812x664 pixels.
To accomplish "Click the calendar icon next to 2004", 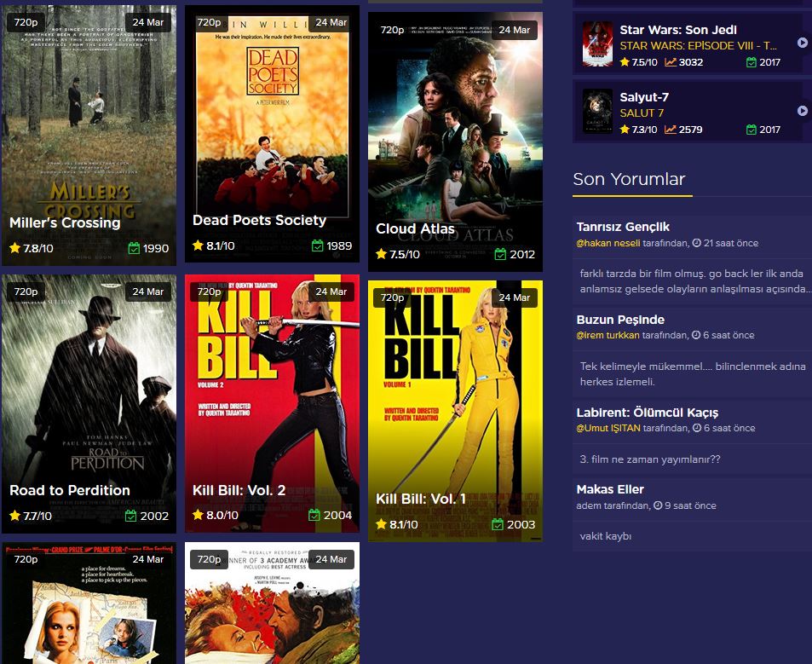I will click(x=314, y=515).
